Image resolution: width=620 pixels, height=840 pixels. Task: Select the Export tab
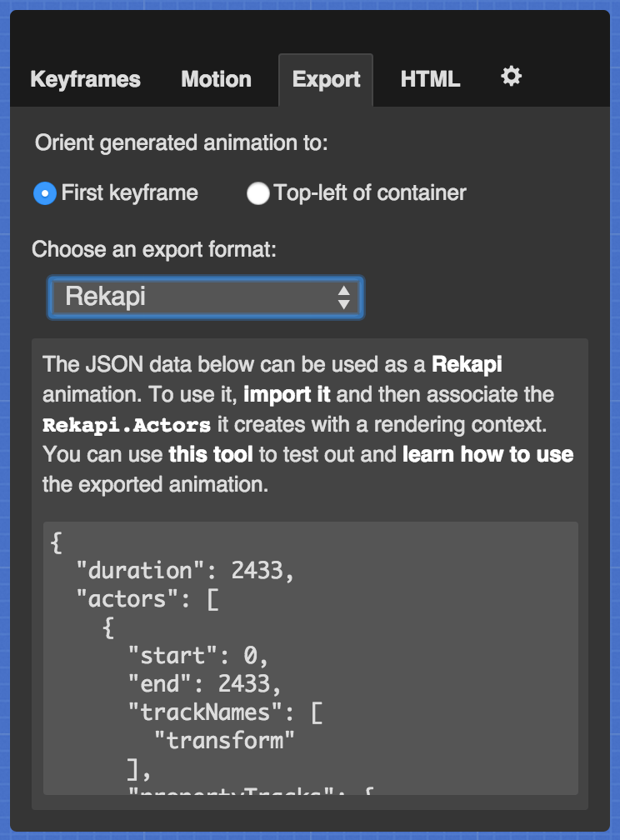[326, 80]
